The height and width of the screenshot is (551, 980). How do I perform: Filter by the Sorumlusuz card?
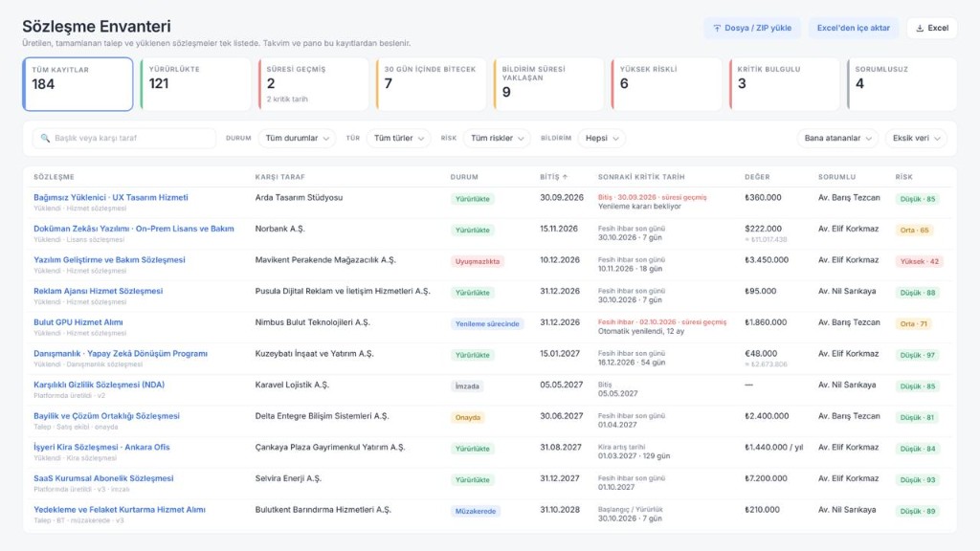902,84
